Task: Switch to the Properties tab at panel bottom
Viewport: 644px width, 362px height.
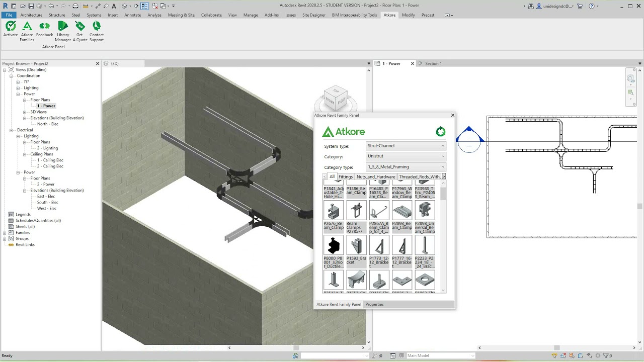Action: click(374, 304)
